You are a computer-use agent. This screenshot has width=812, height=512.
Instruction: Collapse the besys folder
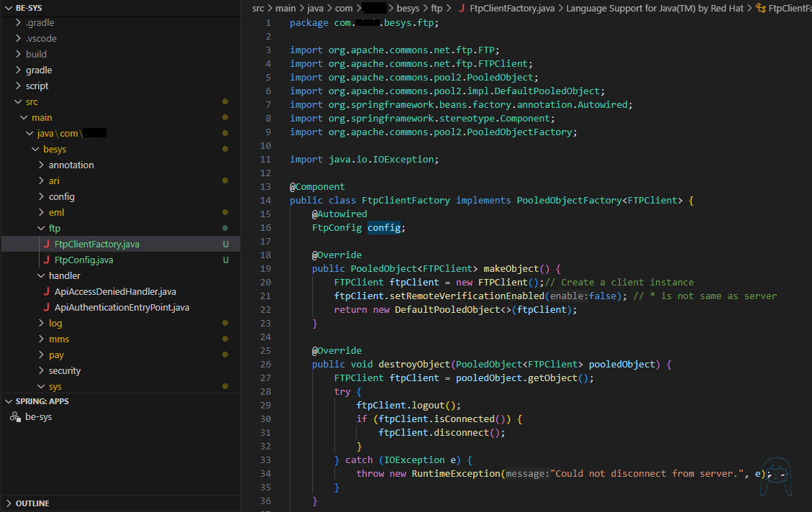click(36, 149)
